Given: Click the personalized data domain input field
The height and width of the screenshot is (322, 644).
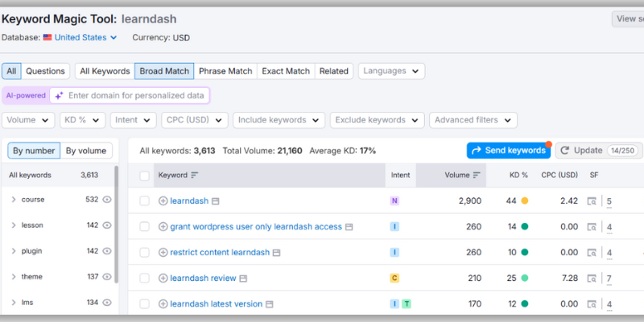Looking at the screenshot, I should coord(135,95).
